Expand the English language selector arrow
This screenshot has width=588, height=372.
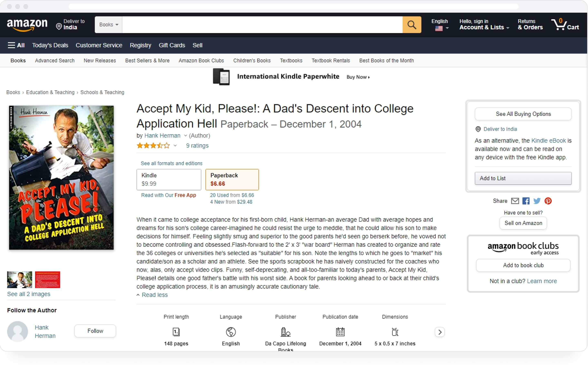click(447, 28)
